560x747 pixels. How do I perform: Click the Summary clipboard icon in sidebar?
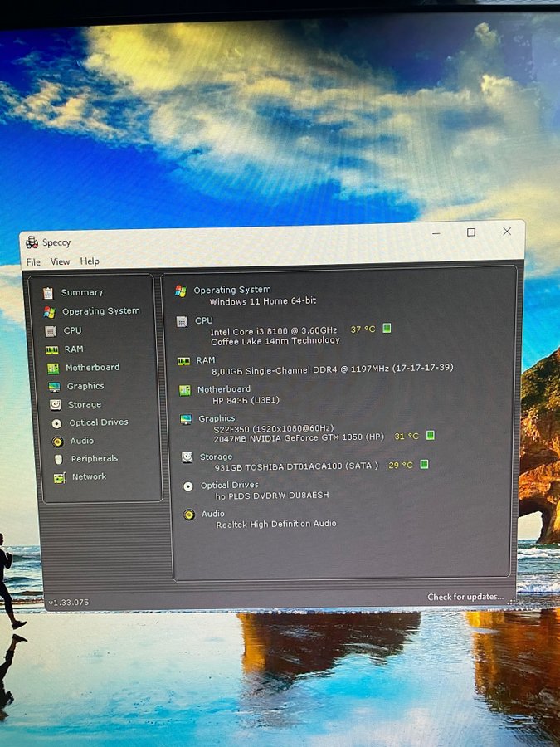(x=48, y=292)
